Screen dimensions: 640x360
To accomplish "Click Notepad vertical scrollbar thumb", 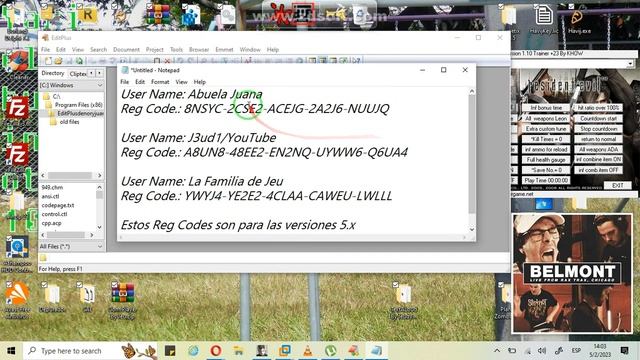I will (x=472, y=155).
